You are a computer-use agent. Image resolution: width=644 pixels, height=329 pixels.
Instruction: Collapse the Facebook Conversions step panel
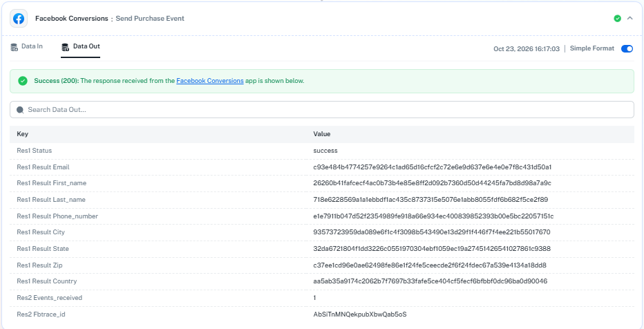(630, 19)
